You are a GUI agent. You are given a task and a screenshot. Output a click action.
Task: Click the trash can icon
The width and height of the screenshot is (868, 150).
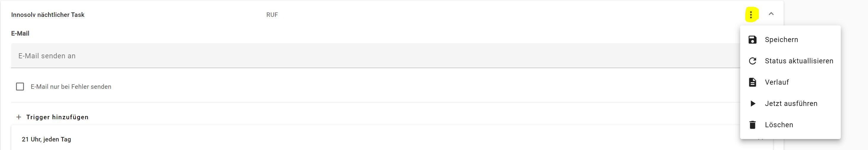(752, 125)
